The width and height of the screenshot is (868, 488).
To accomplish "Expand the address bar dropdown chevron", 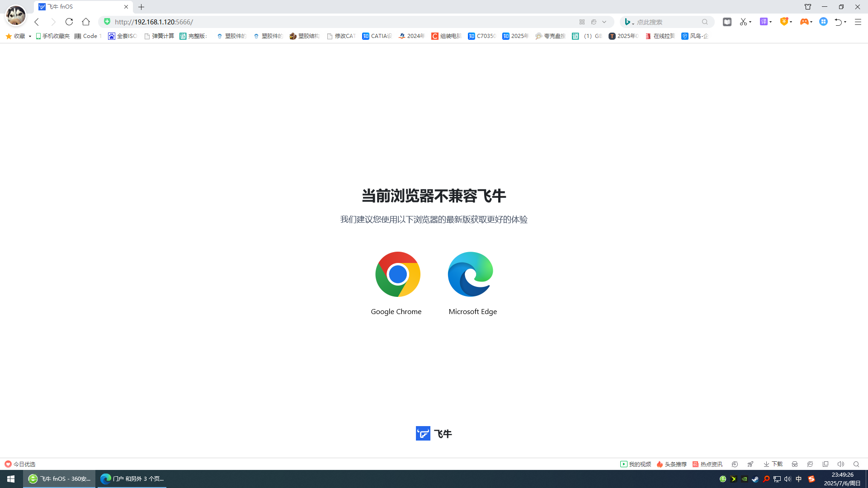I will click(604, 22).
